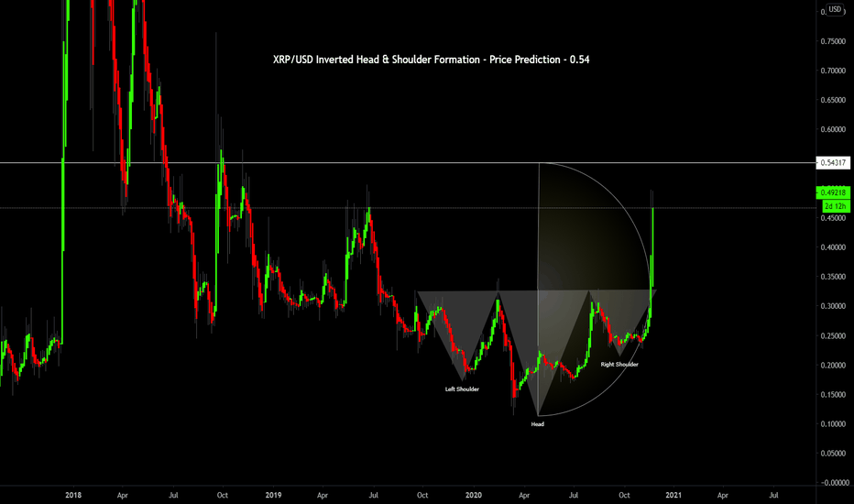Image resolution: width=854 pixels, height=504 pixels.
Task: Click the 0.30000 price axis label
Action: pos(833,306)
